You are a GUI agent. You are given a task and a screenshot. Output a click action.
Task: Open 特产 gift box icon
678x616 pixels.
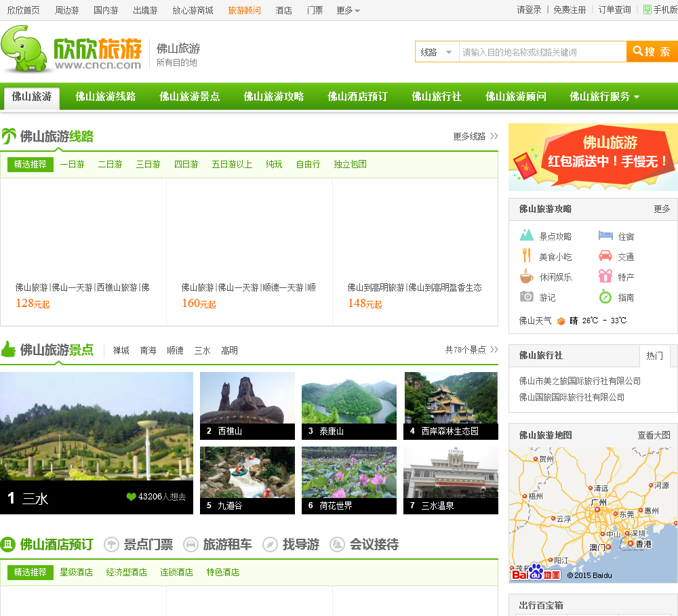[605, 276]
